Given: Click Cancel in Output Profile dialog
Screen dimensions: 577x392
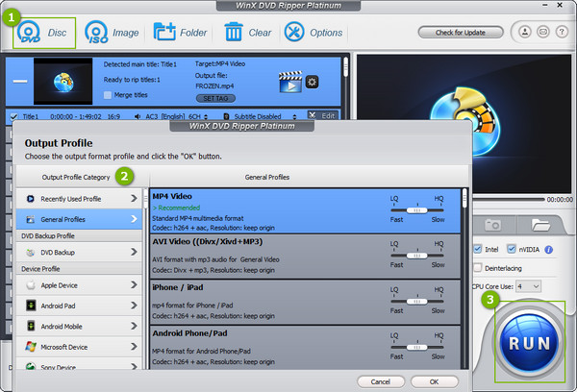Looking at the screenshot, I should click(x=381, y=381).
